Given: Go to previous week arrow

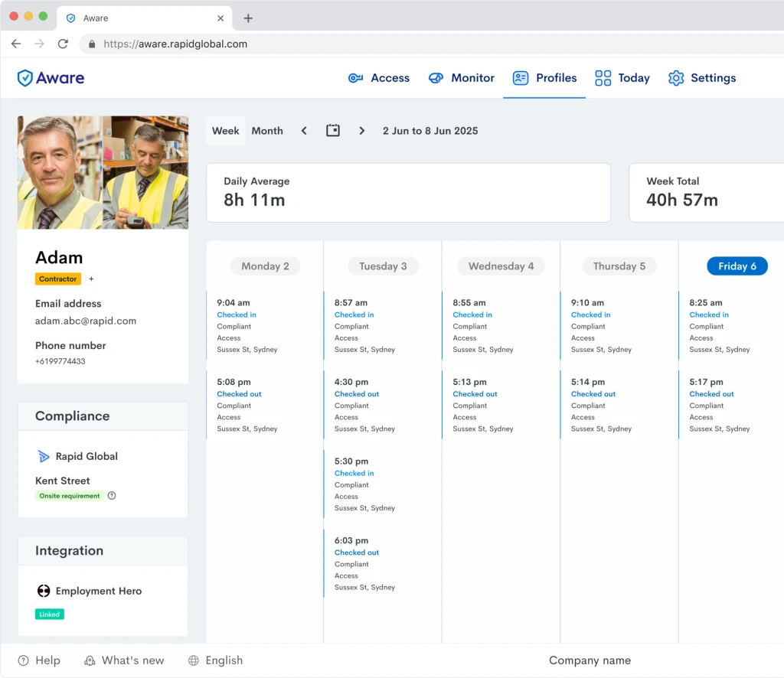Looking at the screenshot, I should [304, 131].
